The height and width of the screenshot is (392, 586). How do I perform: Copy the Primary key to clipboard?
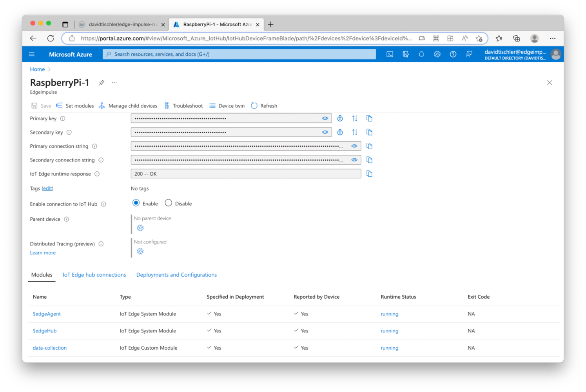369,118
